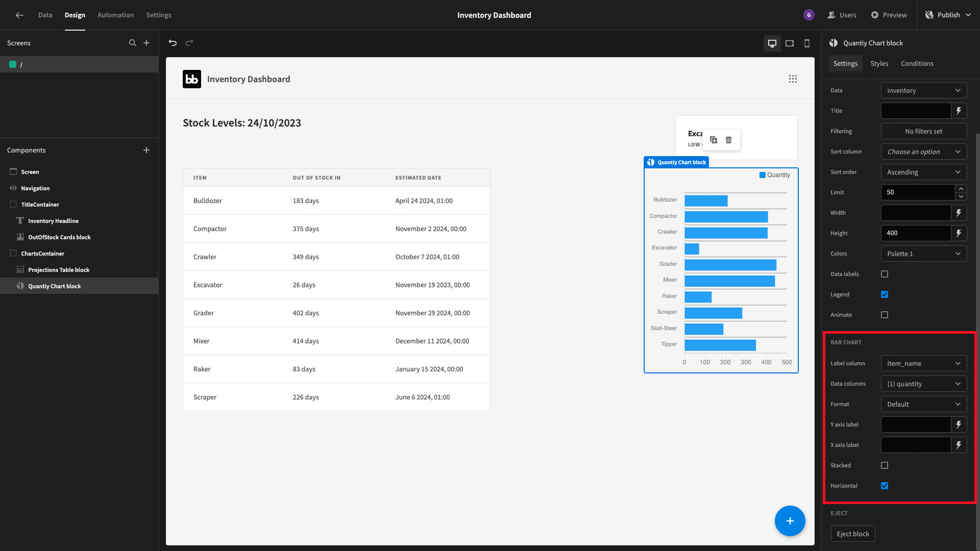This screenshot has height=551, width=980.
Task: Switch to tablet preview icon
Action: tap(790, 43)
